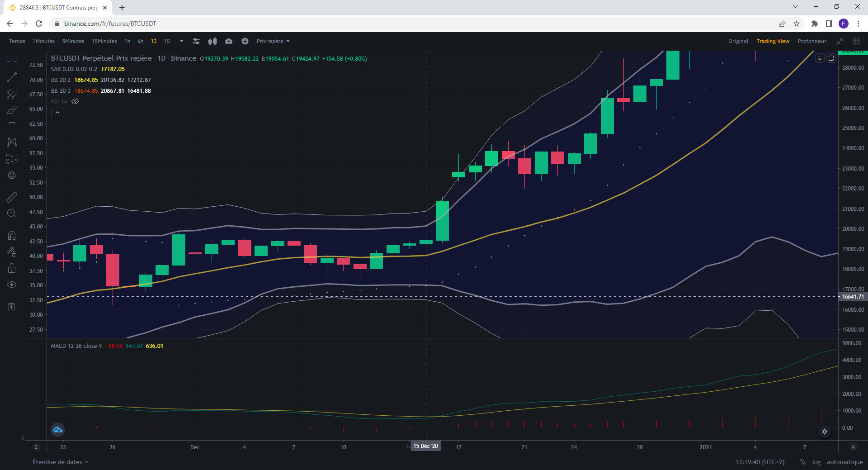Image resolution: width=868 pixels, height=470 pixels.
Task: Click the 16641.71 price label on axis
Action: click(x=853, y=297)
